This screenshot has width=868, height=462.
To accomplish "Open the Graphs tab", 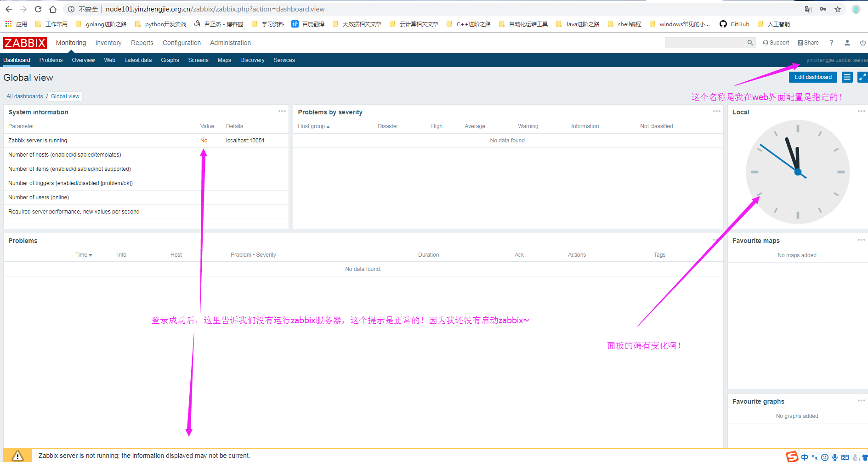I will pos(170,60).
